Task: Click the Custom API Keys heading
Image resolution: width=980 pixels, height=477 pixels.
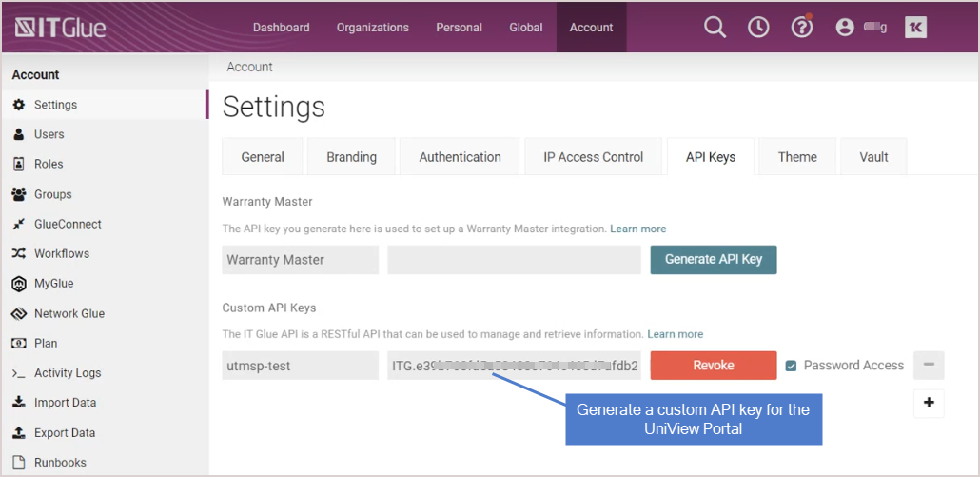Action: click(x=269, y=308)
